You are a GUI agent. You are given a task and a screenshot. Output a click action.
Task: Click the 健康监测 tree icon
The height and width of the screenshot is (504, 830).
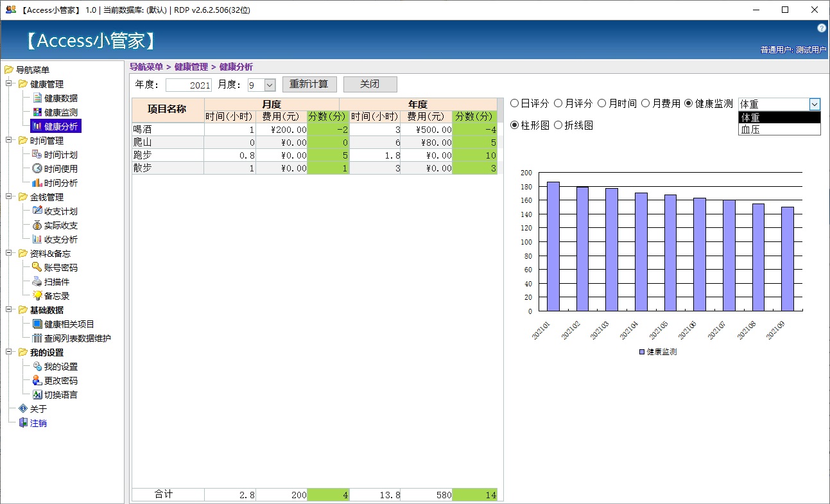pos(37,112)
